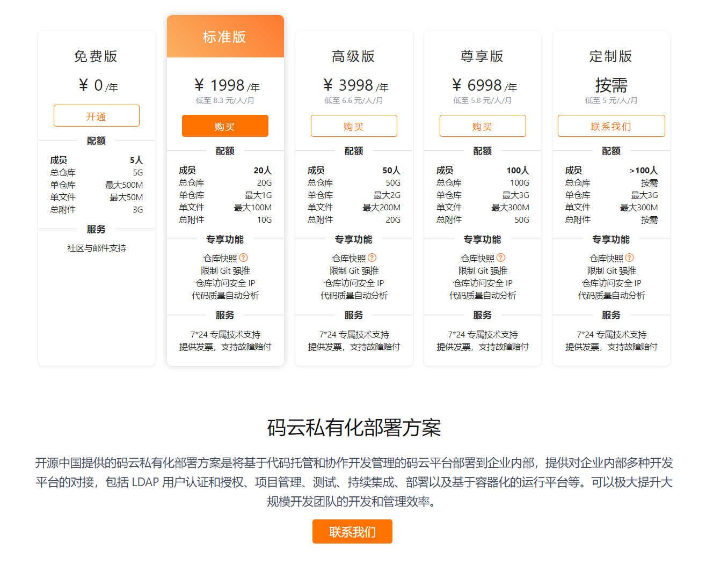728x565 pixels.
Task: Click the orange 购买 button in 标准版
Action: [x=225, y=126]
